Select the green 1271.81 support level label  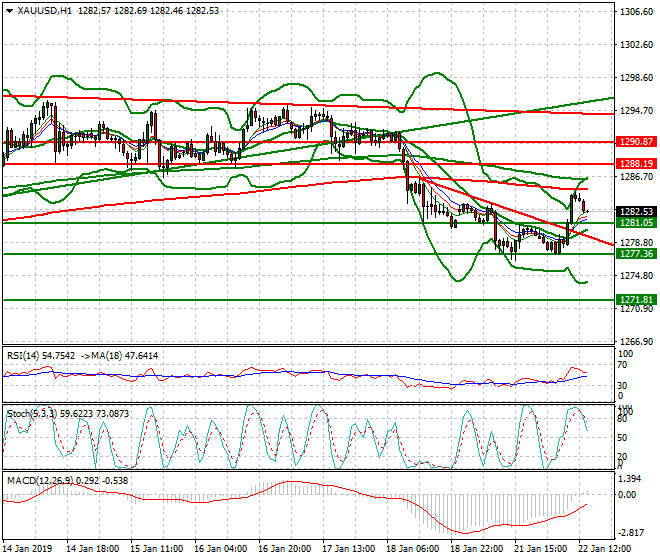click(x=636, y=300)
